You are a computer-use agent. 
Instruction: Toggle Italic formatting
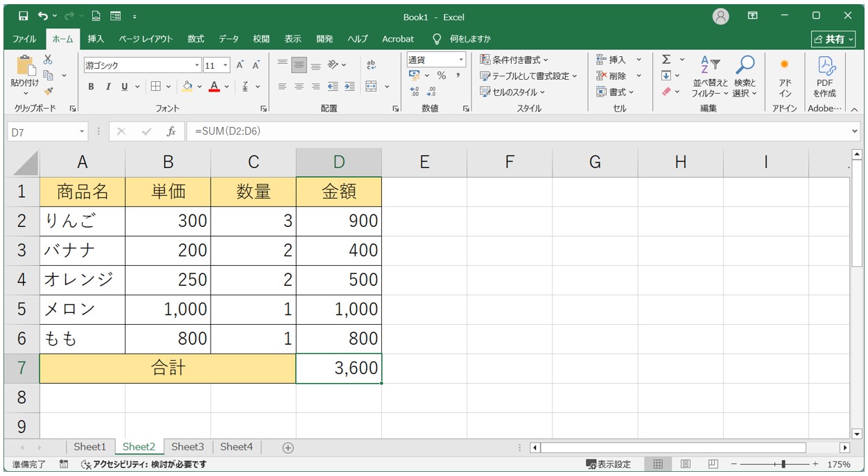(x=108, y=87)
